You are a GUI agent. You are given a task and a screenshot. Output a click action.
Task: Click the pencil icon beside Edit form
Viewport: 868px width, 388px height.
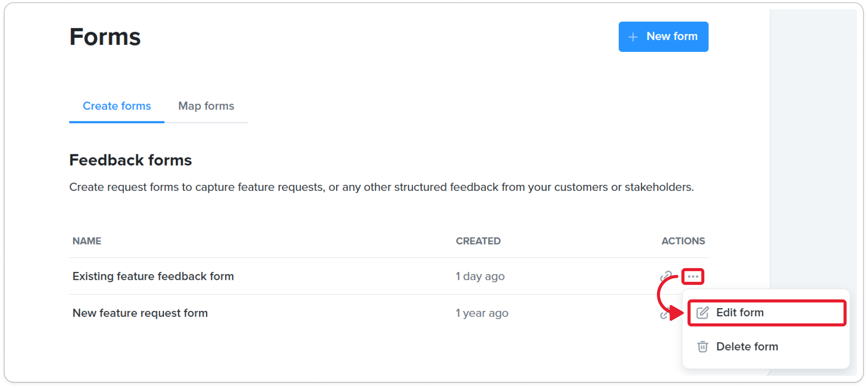pyautogui.click(x=702, y=313)
